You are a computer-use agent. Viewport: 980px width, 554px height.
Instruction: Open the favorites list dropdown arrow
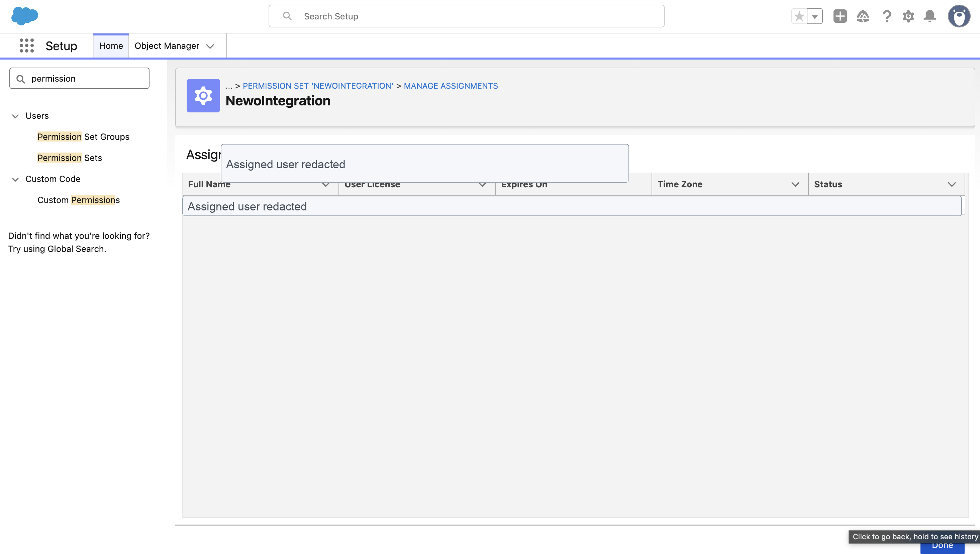[814, 16]
